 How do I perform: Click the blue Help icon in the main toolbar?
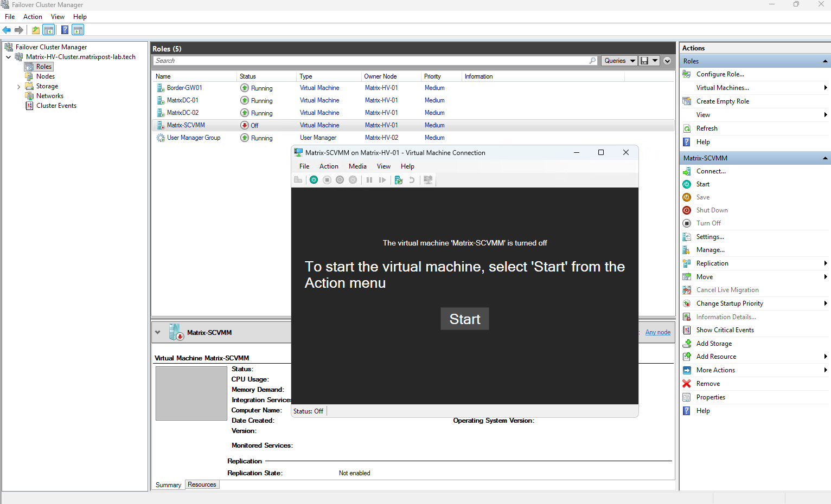65,30
